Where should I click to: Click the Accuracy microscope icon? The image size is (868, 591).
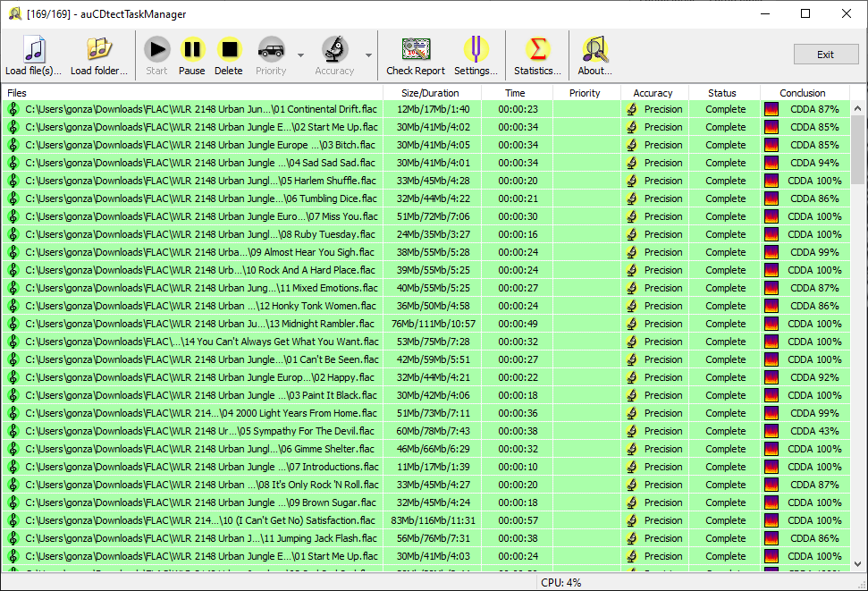(x=334, y=49)
